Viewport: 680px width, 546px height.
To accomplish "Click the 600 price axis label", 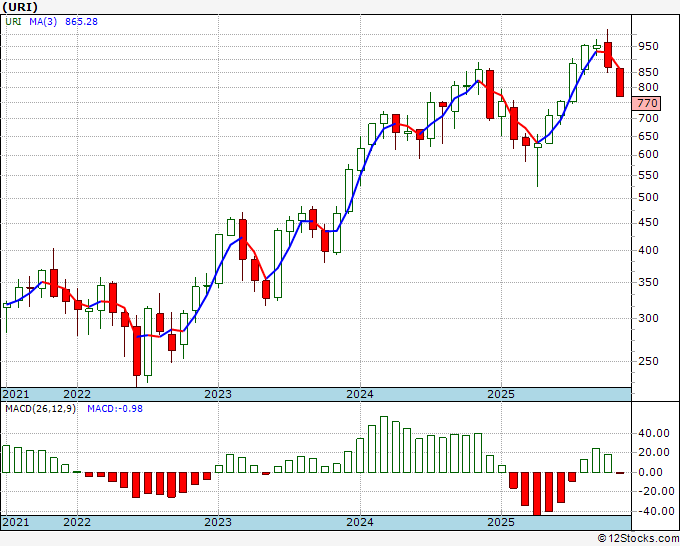I will [x=648, y=154].
